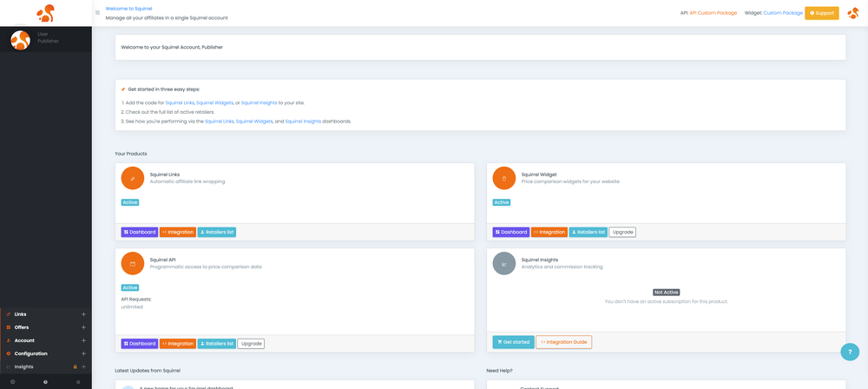Viewport: 868px width, 389px height.
Task: Open Dashboard for Squirrel Widget
Action: coord(511,232)
